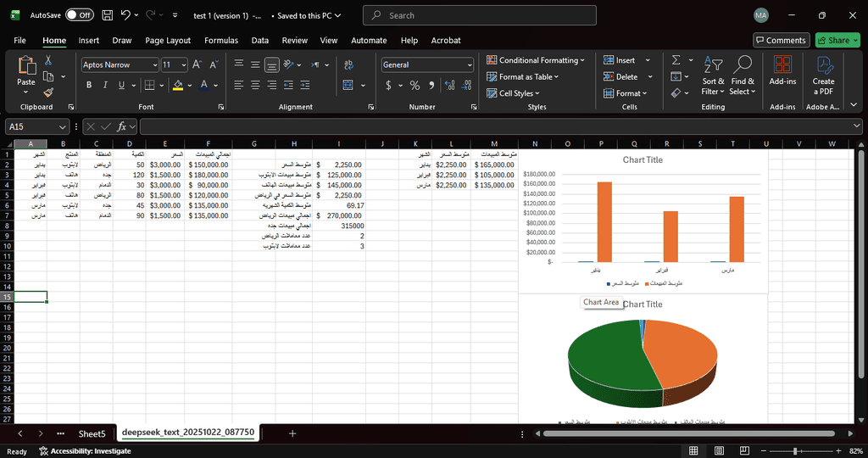Viewport: 868px width, 458px height.
Task: Expand the General number format dropdown
Action: tap(470, 64)
